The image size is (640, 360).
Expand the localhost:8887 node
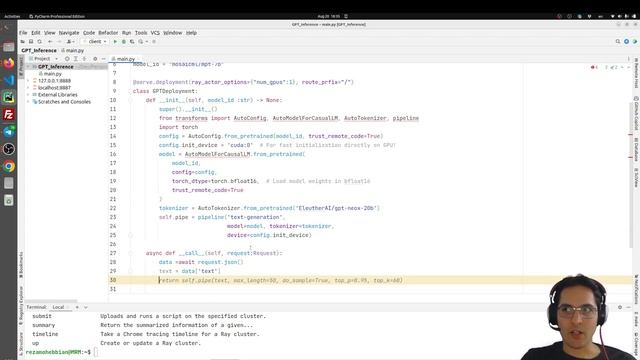tap(29, 88)
